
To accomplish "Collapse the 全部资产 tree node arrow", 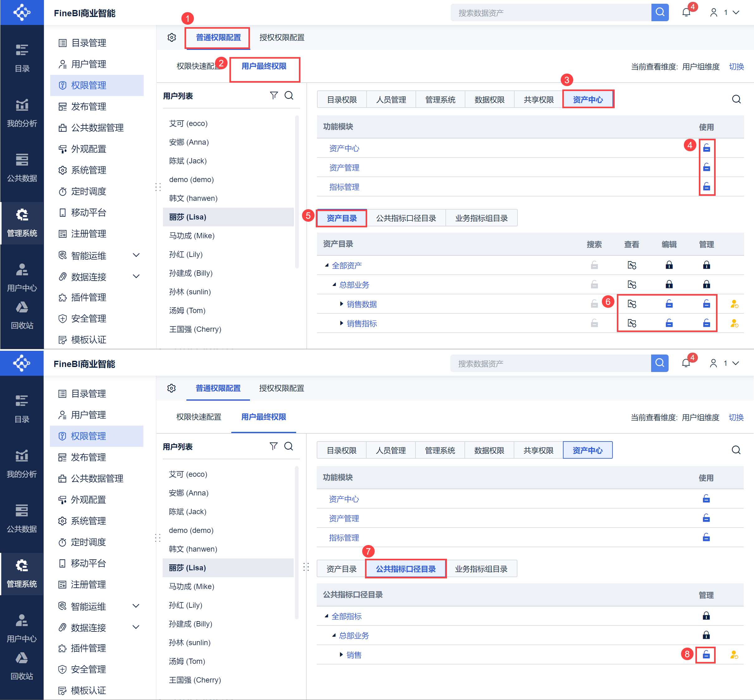I will coord(326,265).
